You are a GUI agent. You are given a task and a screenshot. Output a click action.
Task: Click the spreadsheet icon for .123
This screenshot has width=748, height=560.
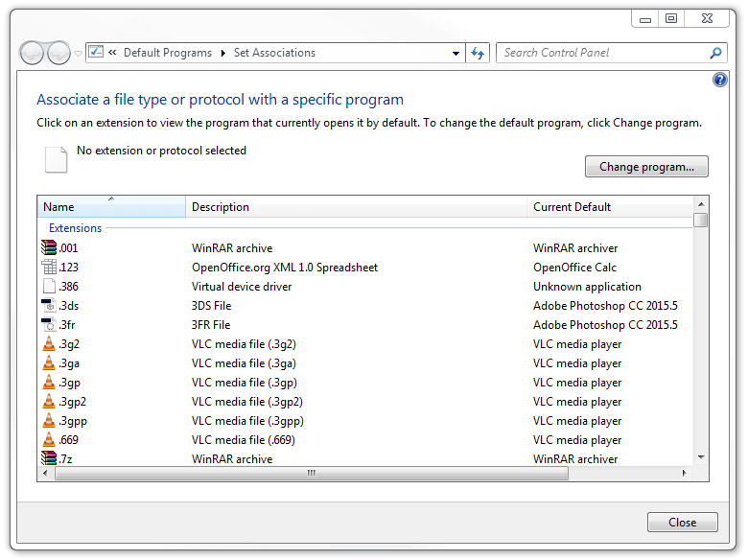49,267
